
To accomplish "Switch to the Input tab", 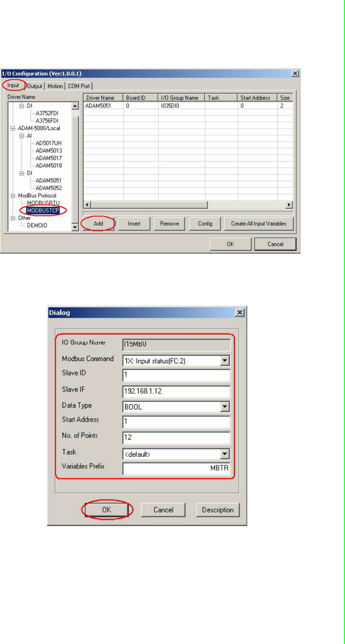I will point(13,86).
